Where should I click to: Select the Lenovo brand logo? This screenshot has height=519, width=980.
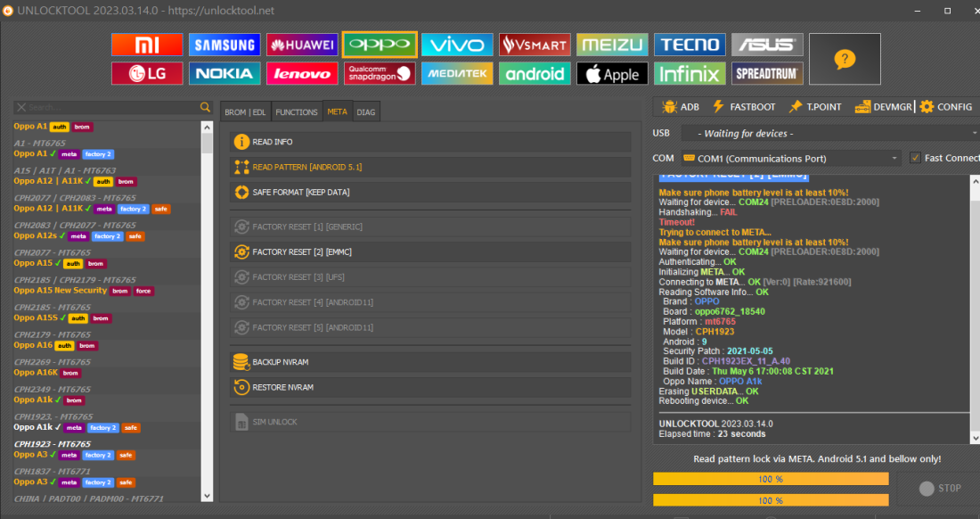302,74
